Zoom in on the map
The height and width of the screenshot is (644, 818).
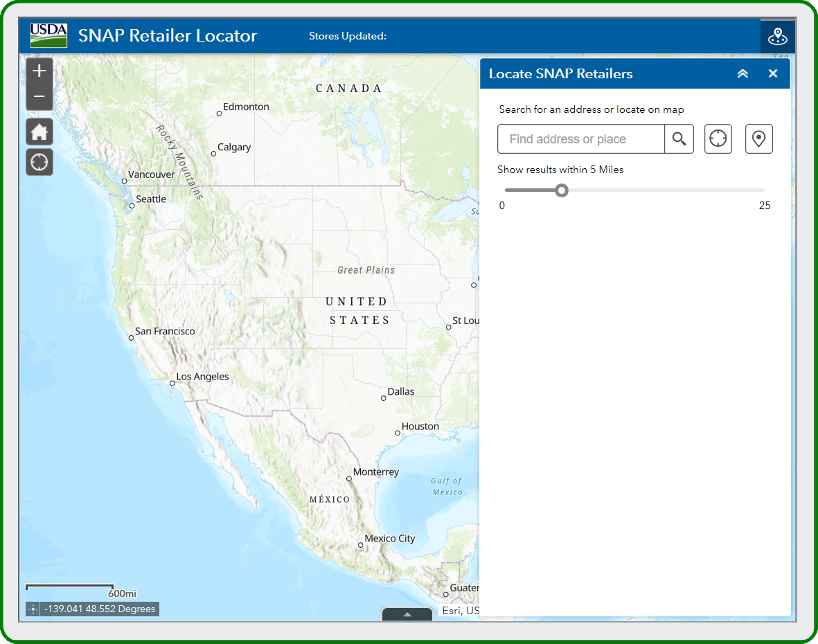click(39, 71)
